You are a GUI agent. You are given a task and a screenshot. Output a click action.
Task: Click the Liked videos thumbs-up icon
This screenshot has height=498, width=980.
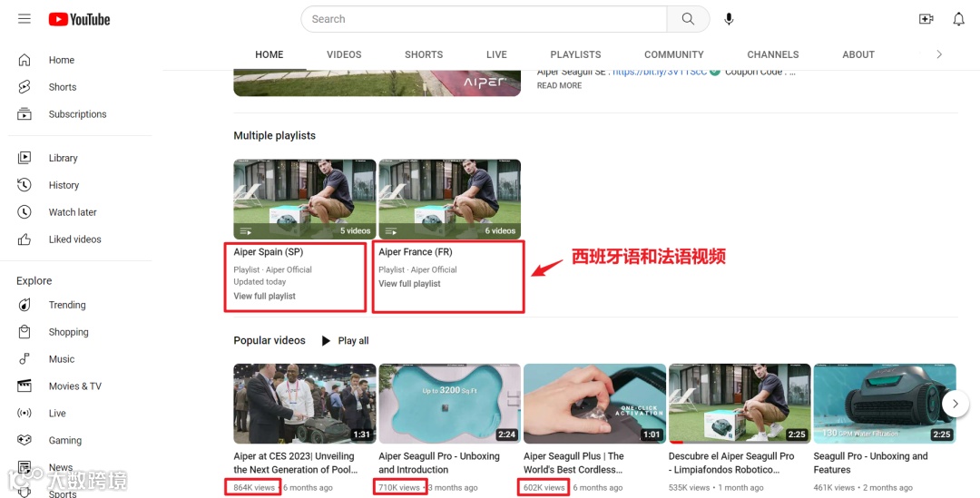tap(24, 239)
